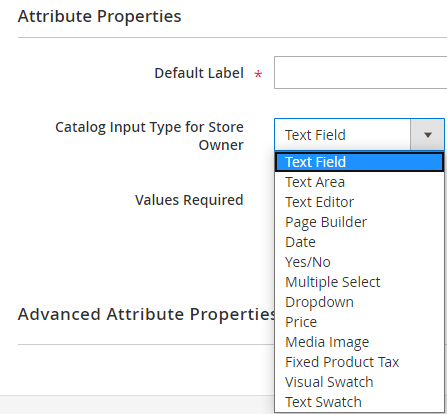447x414 pixels.
Task: Click the Catalog Input Type select box
Action: (359, 135)
